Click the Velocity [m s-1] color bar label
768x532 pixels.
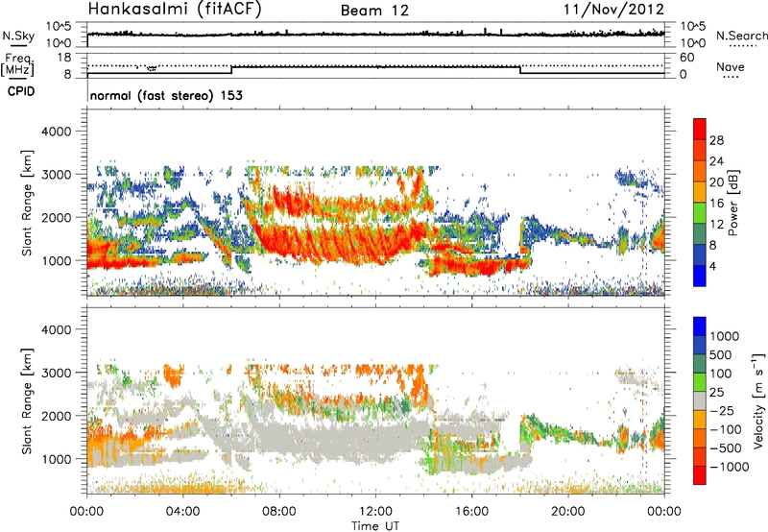click(758, 400)
